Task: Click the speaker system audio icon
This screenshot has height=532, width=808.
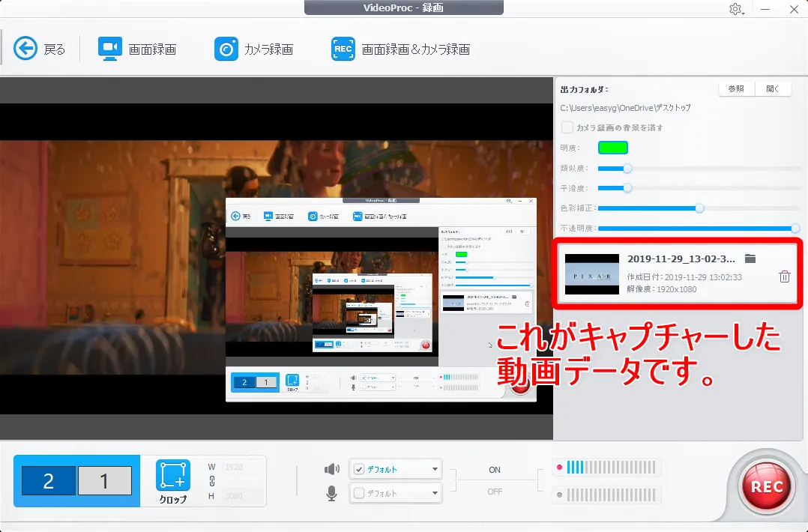Action: point(332,468)
